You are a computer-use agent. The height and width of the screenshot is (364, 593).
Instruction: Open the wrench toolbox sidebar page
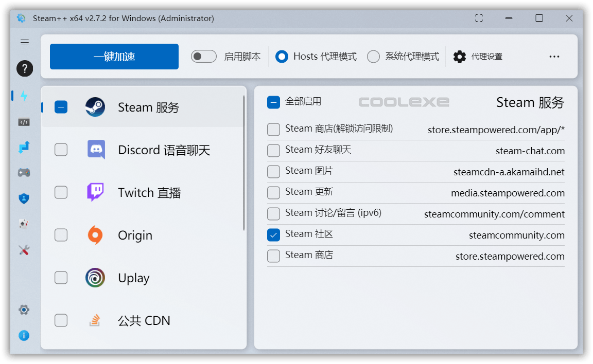24,249
